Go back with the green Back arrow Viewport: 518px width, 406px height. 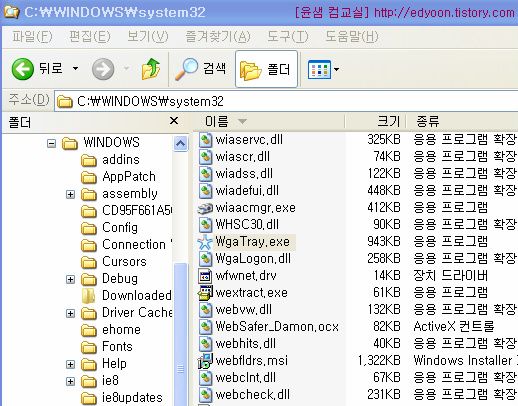point(22,69)
